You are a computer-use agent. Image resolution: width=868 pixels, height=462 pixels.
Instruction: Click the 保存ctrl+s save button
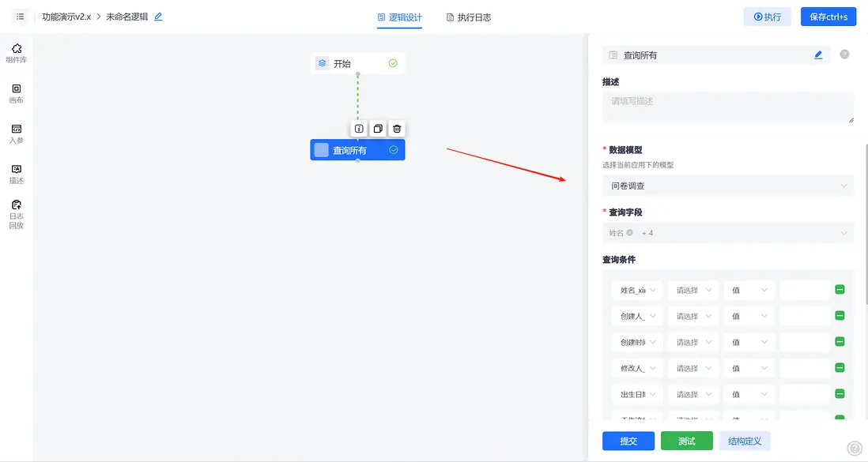[x=828, y=17]
